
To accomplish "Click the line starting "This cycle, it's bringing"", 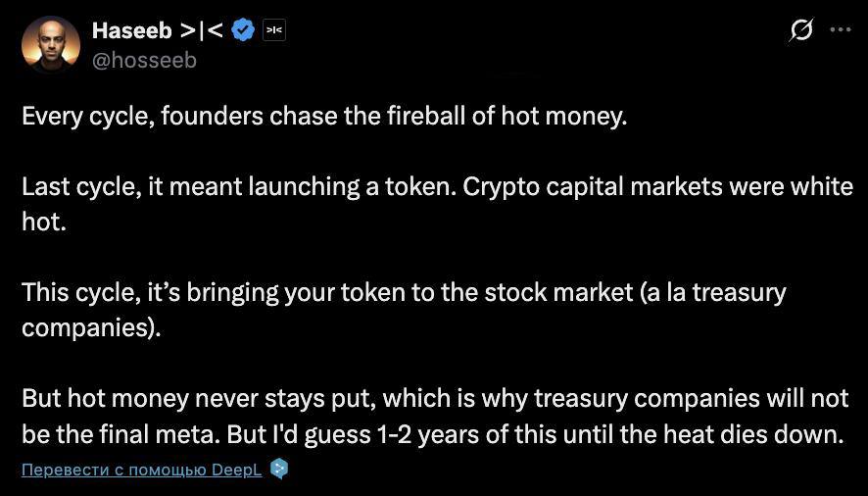I will (x=404, y=293).
